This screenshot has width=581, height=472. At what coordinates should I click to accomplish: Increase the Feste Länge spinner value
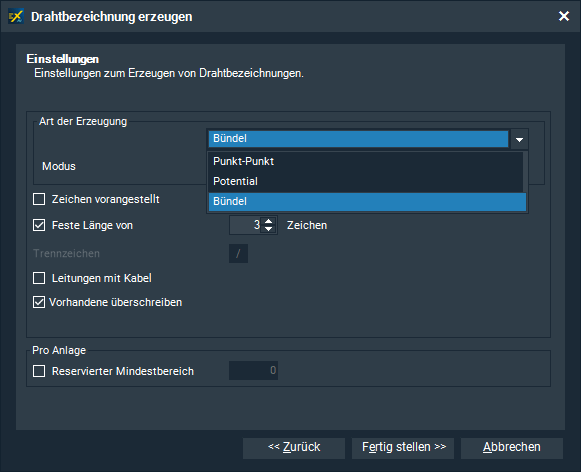pos(269,221)
